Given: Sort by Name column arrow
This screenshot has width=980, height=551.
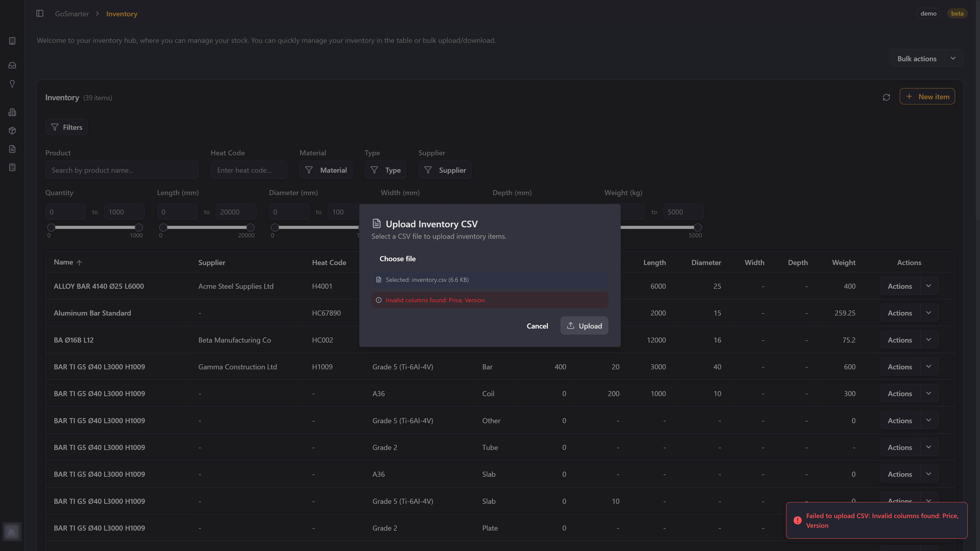Looking at the screenshot, I should pyautogui.click(x=79, y=262).
